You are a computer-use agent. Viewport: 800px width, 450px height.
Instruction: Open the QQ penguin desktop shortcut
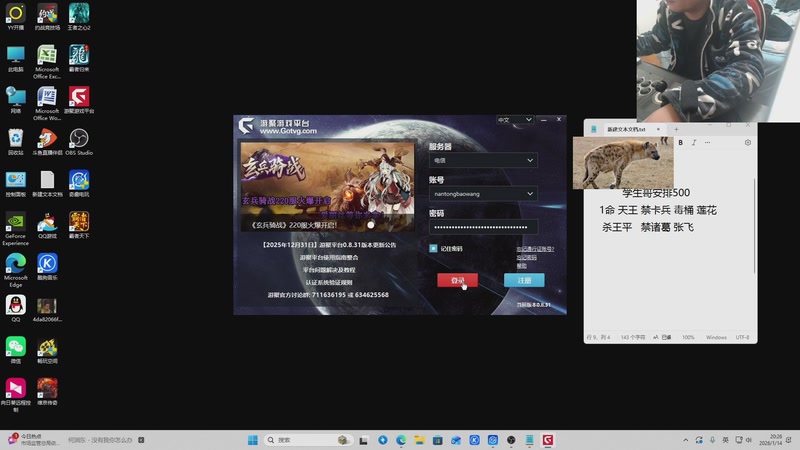[x=16, y=309]
